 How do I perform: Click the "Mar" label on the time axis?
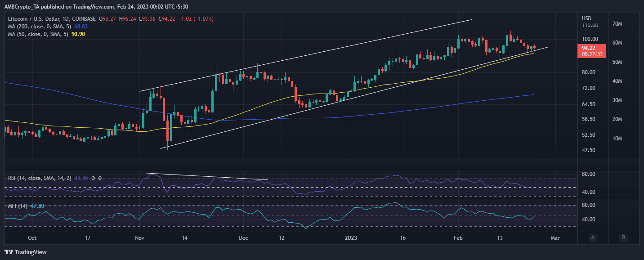(x=555, y=238)
